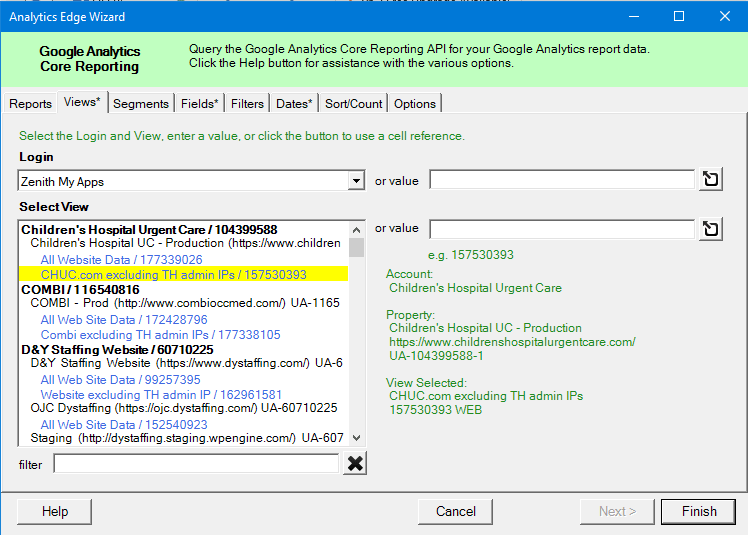Click the view list scroll up arrow
The height and width of the screenshot is (535, 748).
(356, 230)
